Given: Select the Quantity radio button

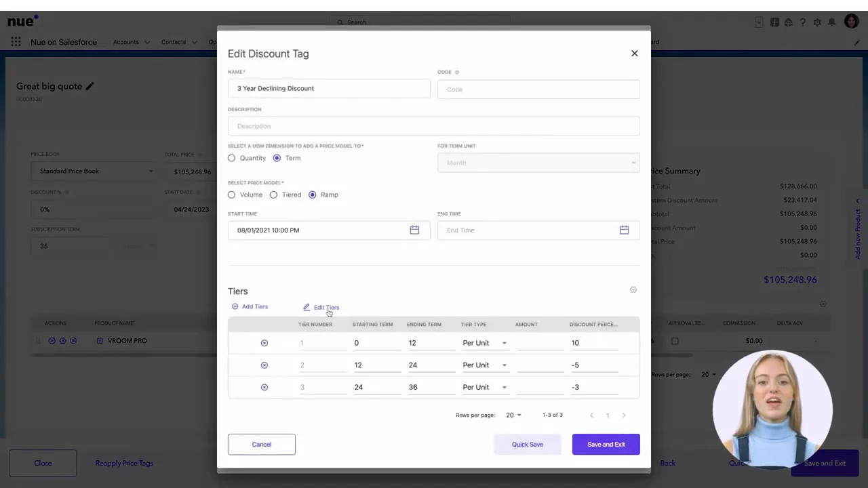Looking at the screenshot, I should [x=232, y=158].
